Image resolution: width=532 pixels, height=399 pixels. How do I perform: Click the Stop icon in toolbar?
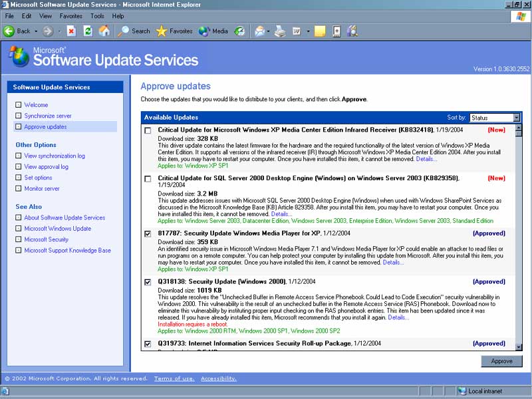click(71, 31)
